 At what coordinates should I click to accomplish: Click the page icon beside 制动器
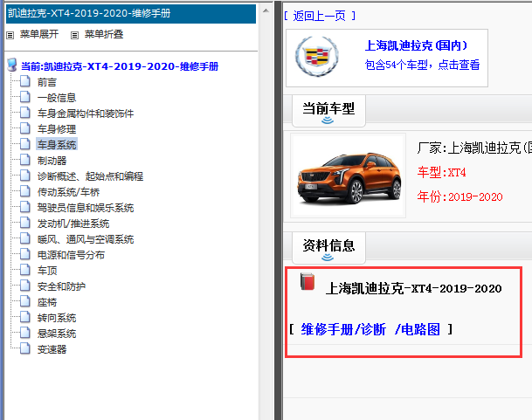point(25,160)
